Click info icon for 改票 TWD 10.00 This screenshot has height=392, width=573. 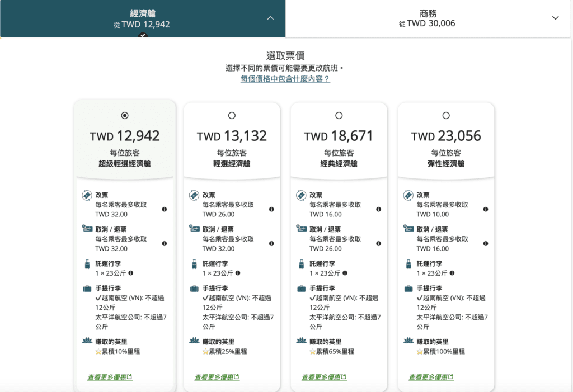pyautogui.click(x=486, y=209)
